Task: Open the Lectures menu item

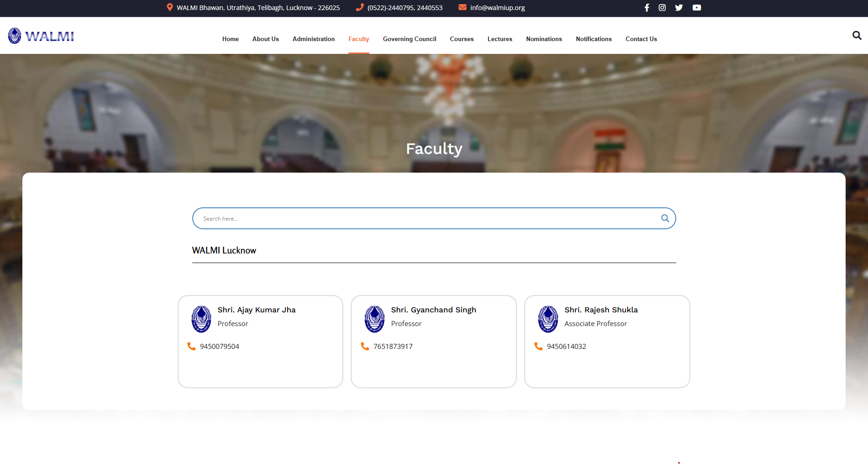Action: click(x=500, y=39)
